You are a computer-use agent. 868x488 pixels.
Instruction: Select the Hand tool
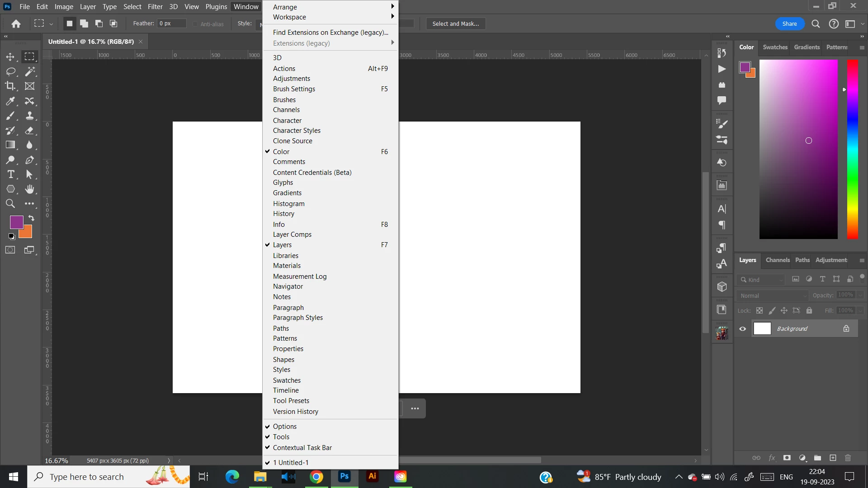tap(30, 189)
